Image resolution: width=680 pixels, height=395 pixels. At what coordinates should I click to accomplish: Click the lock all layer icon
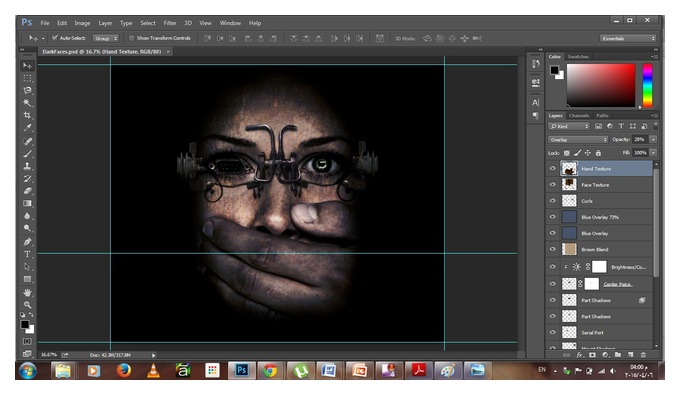click(x=598, y=153)
